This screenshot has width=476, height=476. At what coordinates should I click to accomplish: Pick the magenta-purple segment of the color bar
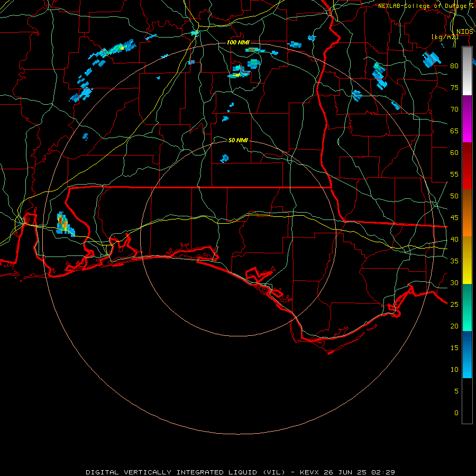[x=467, y=118]
